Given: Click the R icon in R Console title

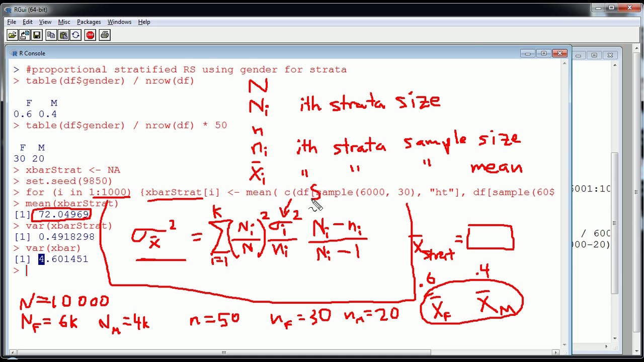Looking at the screenshot, I should 14,53.
